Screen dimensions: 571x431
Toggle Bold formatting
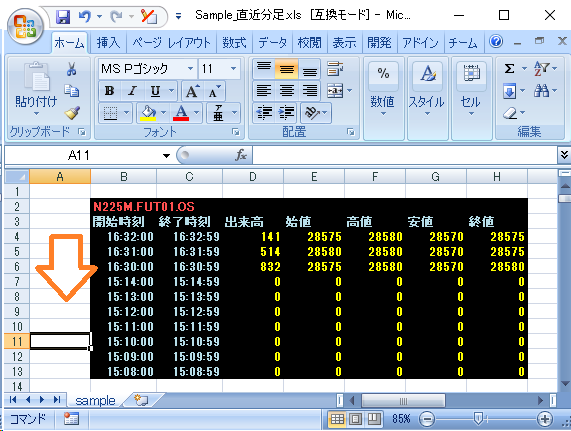point(109,91)
